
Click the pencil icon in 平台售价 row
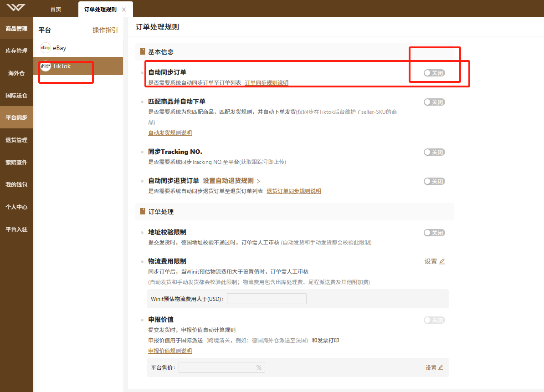tap(441, 367)
